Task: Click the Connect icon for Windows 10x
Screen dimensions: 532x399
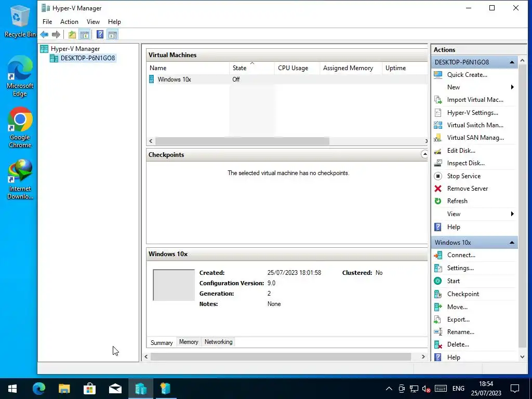Action: 438,255
